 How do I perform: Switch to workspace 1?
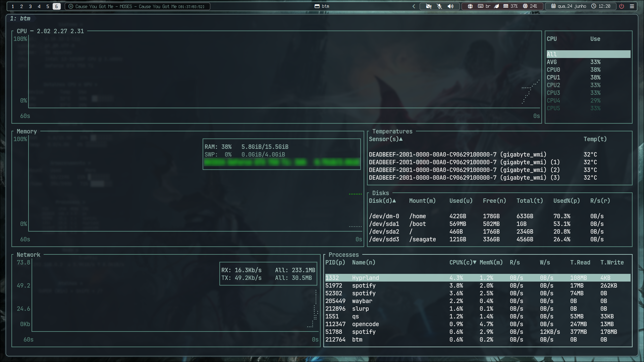tap(13, 6)
